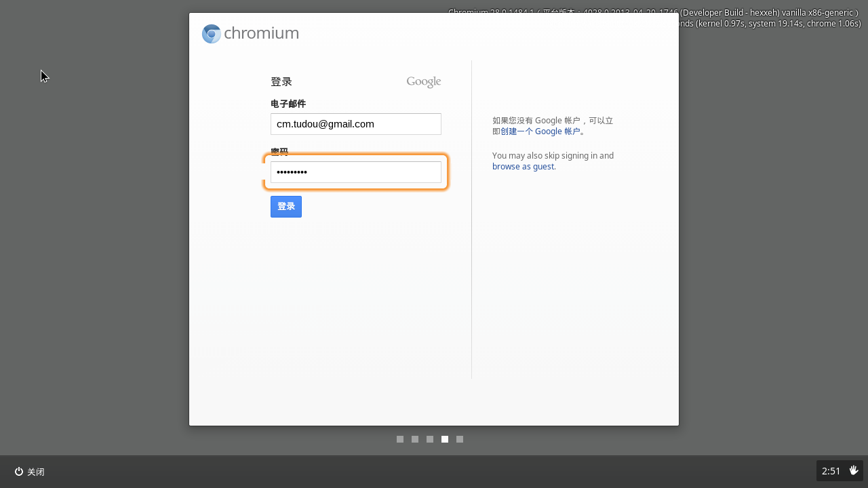Click the 电子邮件 field label
The image size is (868, 488).
click(x=288, y=104)
